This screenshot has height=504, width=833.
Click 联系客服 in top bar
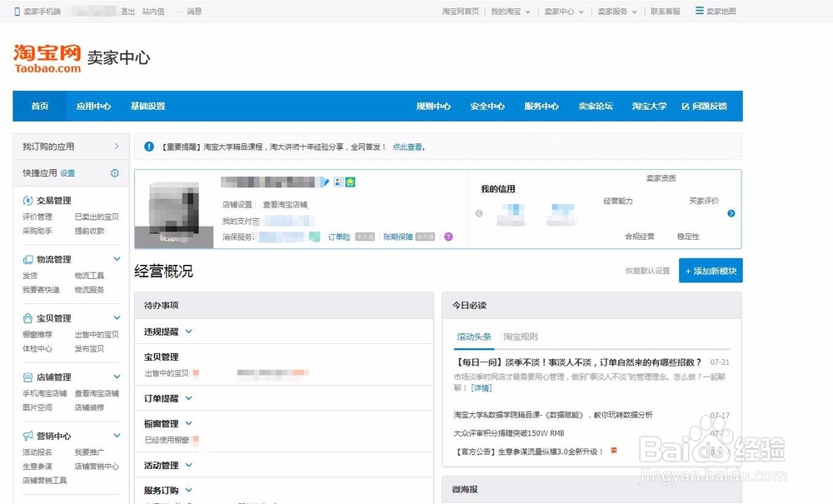coord(666,11)
